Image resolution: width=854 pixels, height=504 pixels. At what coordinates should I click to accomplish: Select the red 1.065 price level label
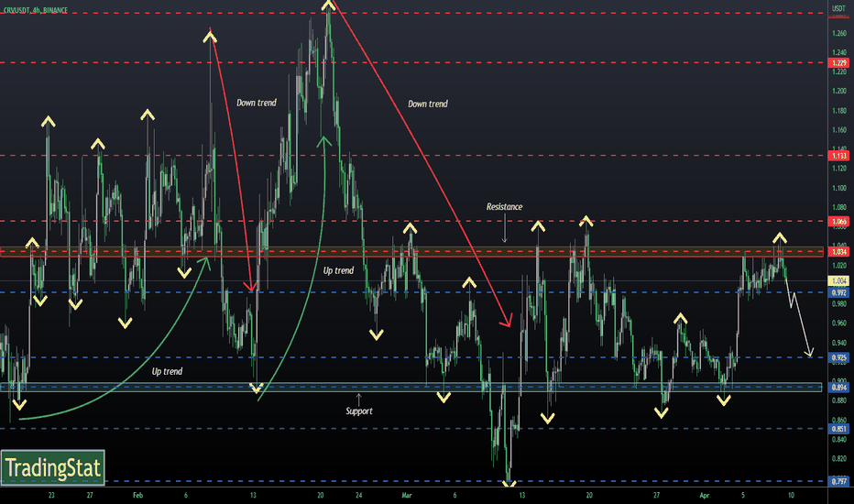point(838,221)
